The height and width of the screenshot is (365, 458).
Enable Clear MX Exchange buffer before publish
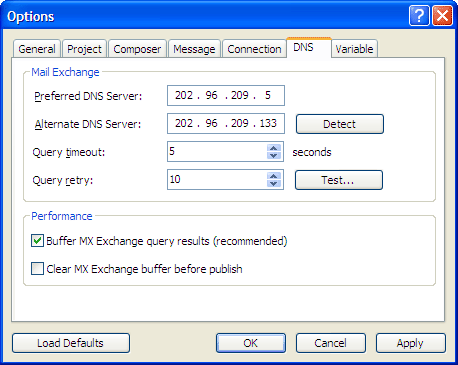pos(37,269)
